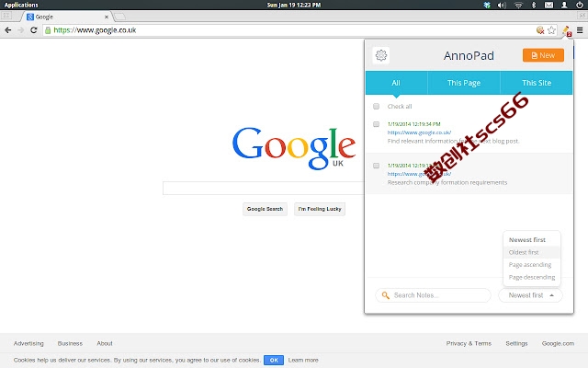Open the Wi-Fi network indicator
The image size is (588, 368).
(x=518, y=5)
